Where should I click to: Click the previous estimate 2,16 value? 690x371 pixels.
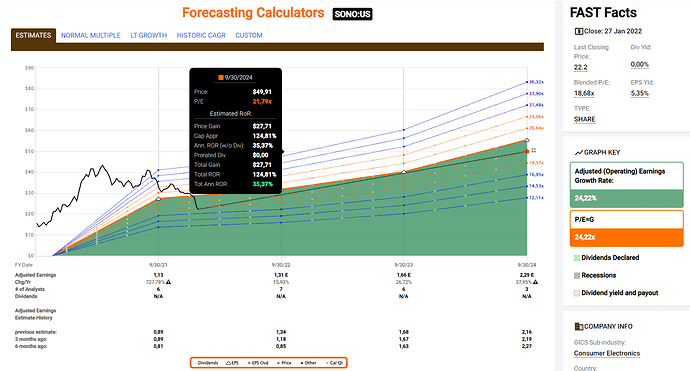coord(527,332)
